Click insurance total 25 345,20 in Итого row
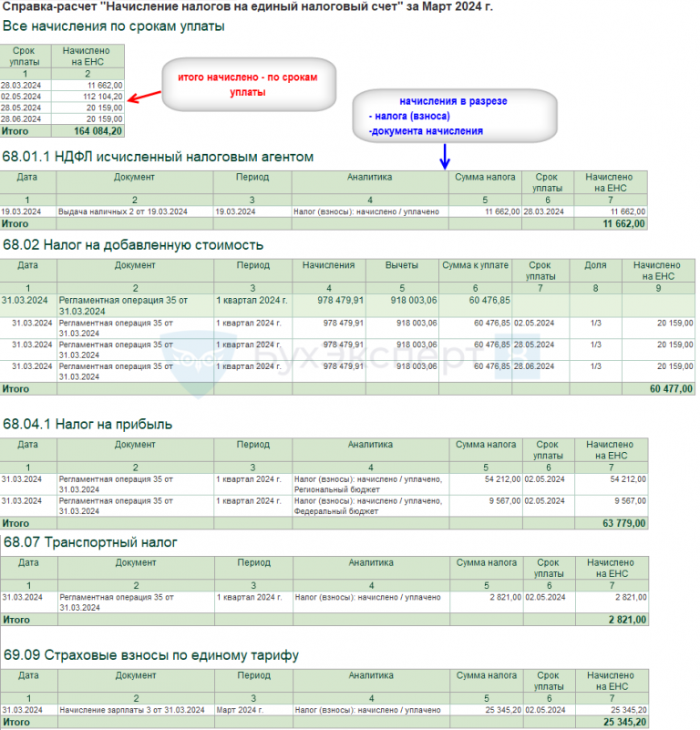This screenshot has width=700, height=730. point(625,722)
